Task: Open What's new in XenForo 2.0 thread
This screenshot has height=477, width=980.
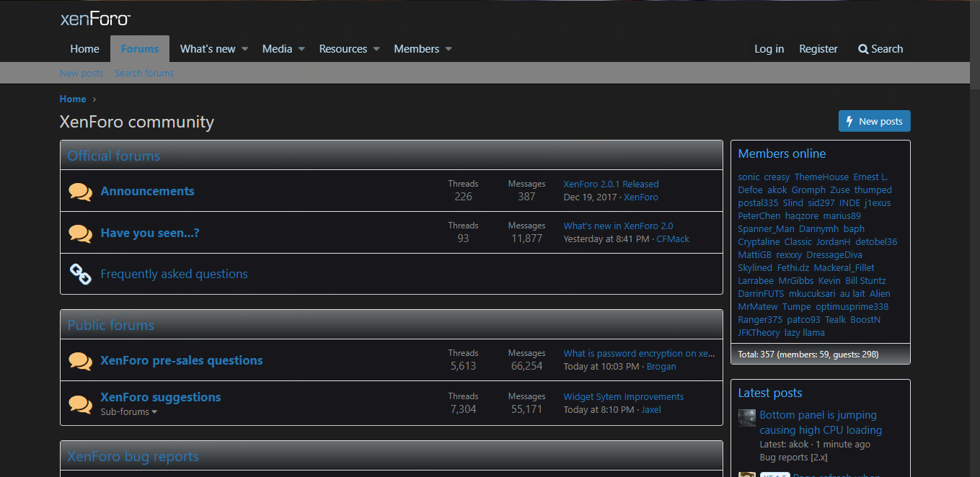Action: click(x=618, y=226)
